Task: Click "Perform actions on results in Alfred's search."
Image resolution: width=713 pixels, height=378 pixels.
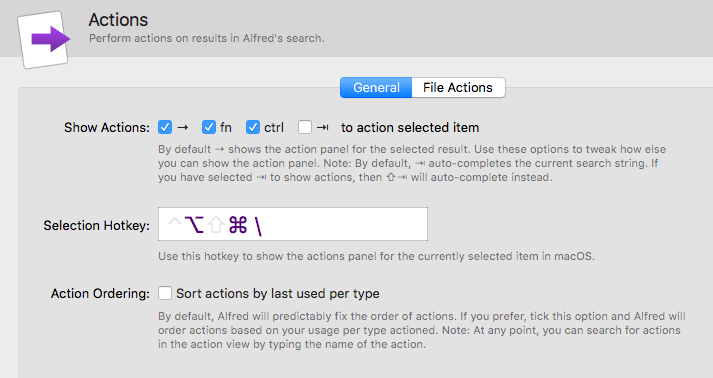Action: 207,39
